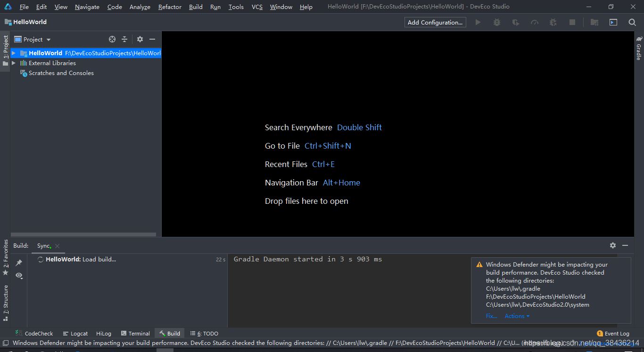The height and width of the screenshot is (352, 644).
Task: Click the Search Everywhere magnifier icon
Action: tap(632, 22)
